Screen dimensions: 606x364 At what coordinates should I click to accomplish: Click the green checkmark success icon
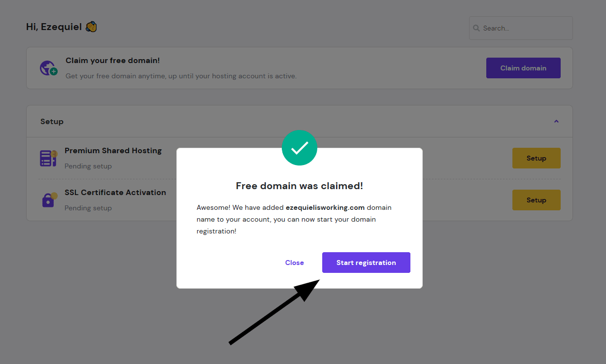300,148
